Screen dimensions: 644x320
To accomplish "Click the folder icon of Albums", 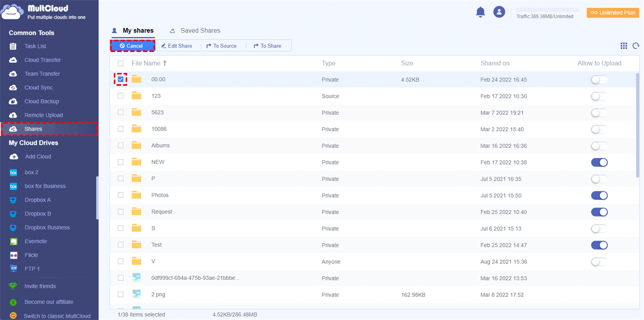I will (x=136, y=145).
